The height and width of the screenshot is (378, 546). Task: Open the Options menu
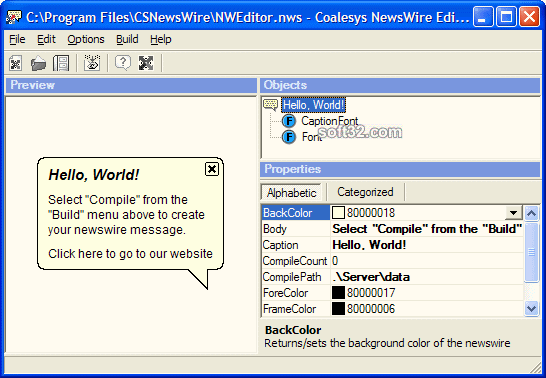pos(86,39)
